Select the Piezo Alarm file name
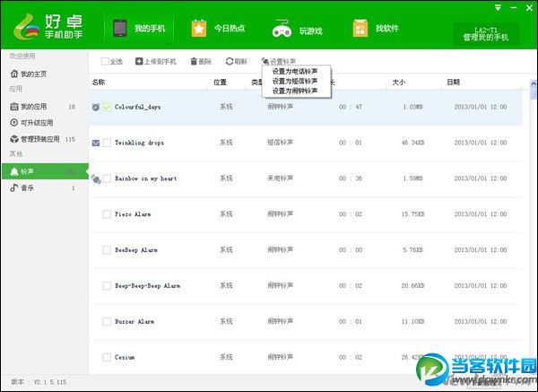The height and width of the screenshot is (392, 538). coord(133,214)
